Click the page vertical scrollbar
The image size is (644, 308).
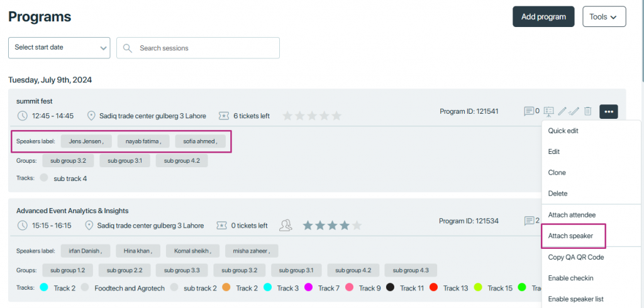tap(642, 41)
